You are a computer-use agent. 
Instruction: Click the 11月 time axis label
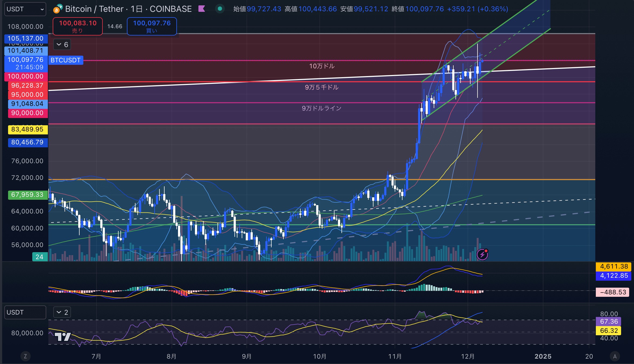point(395,356)
